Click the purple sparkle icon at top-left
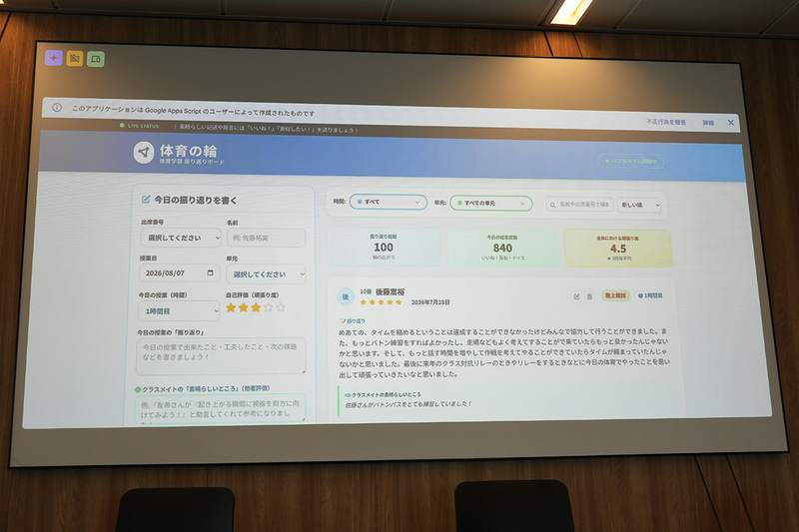Viewport: 799px width, 532px height. [x=54, y=58]
